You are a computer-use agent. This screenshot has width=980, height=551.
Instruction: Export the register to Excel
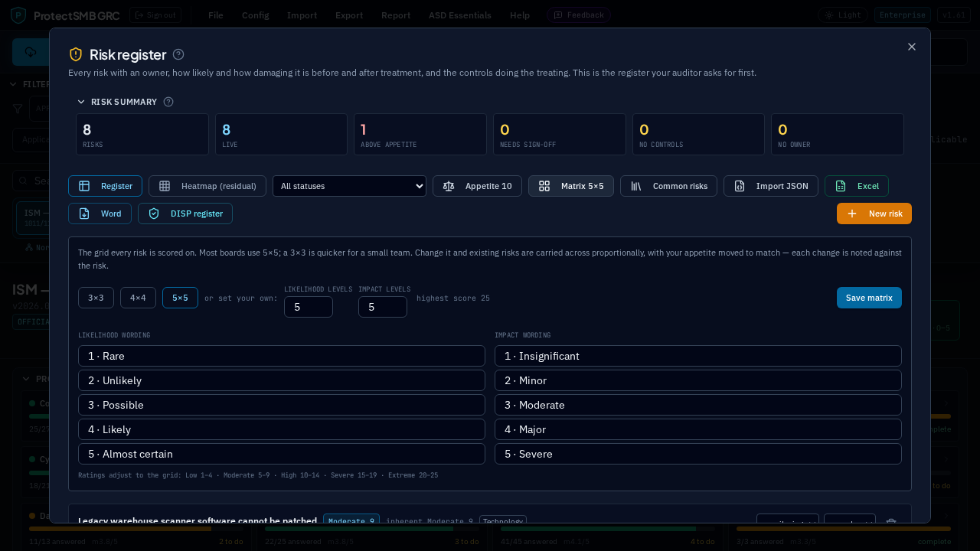pyautogui.click(x=857, y=186)
